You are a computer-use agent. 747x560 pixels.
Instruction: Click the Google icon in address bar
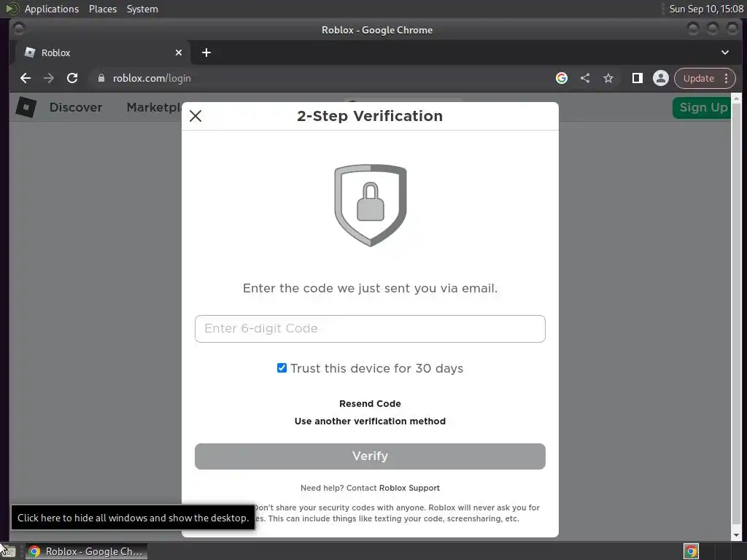(x=562, y=78)
